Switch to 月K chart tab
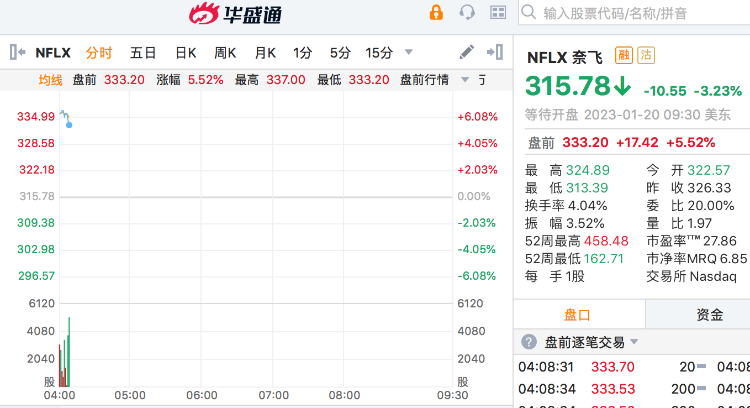Screen dimensions: 750x408 pos(265,53)
